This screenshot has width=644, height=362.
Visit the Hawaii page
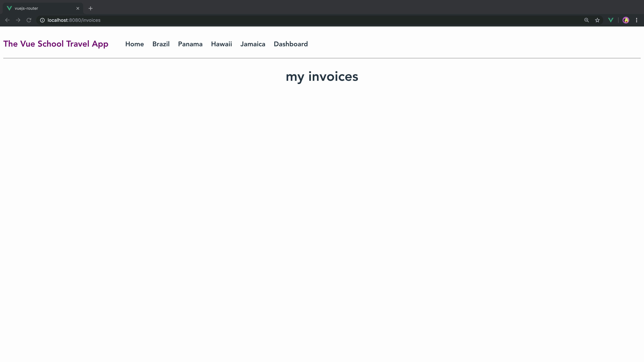tap(222, 44)
